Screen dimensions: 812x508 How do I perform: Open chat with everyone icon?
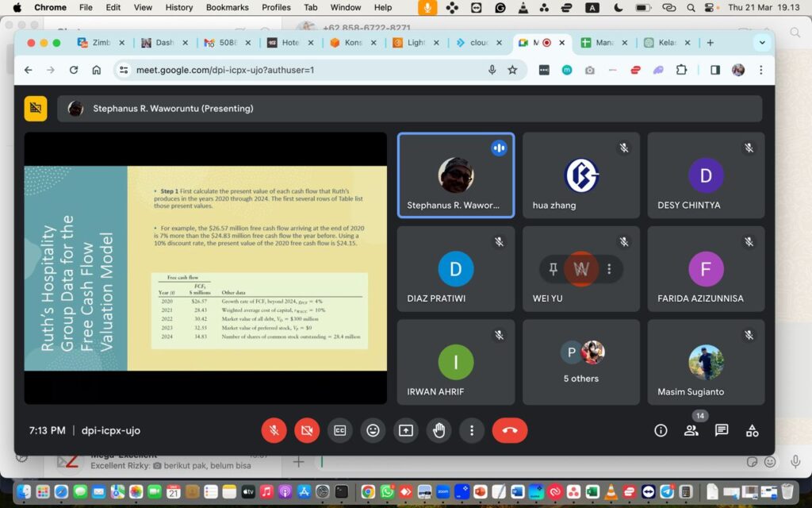point(722,430)
